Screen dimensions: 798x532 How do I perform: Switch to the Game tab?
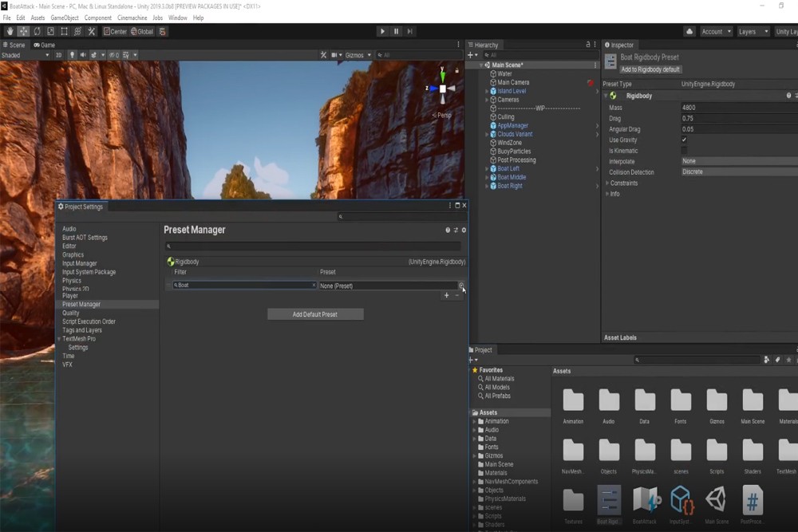(x=44, y=45)
